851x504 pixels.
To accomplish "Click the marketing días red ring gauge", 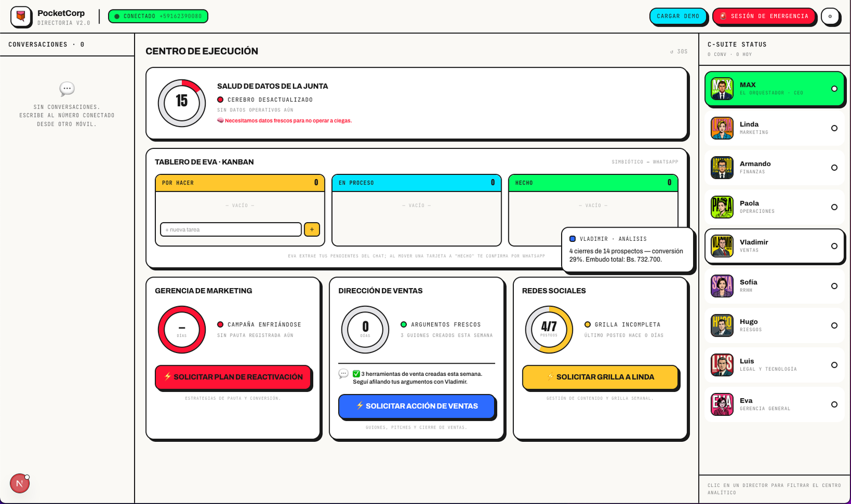I will [182, 330].
